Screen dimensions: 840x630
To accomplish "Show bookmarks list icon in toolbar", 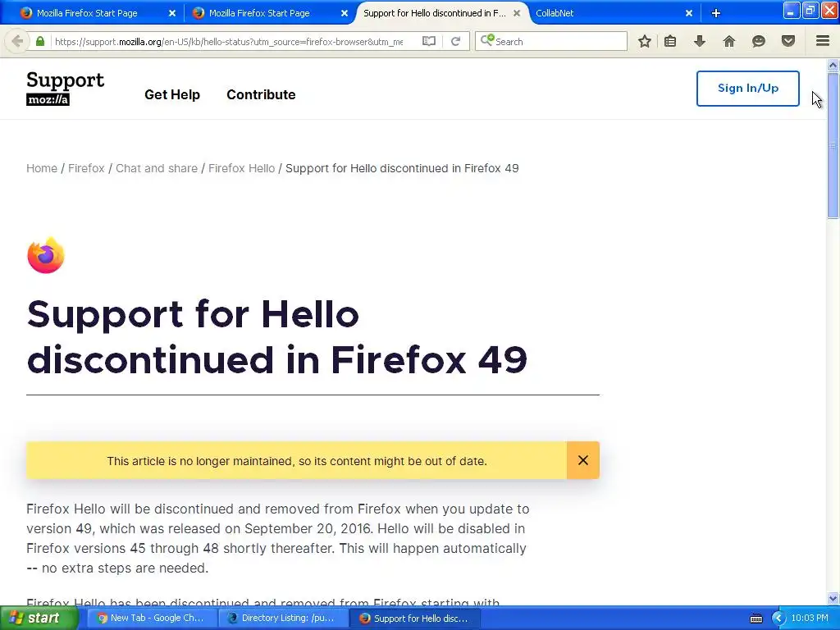I will coord(670,41).
